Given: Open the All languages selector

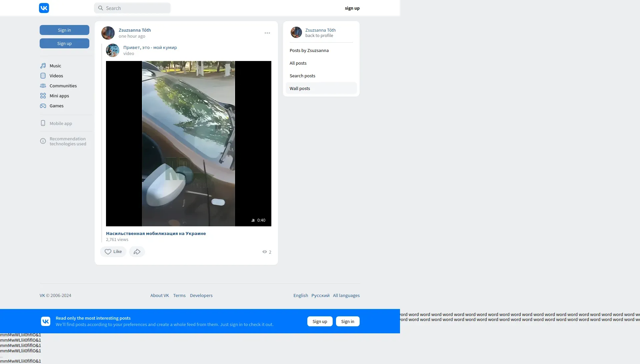Looking at the screenshot, I should point(346,295).
